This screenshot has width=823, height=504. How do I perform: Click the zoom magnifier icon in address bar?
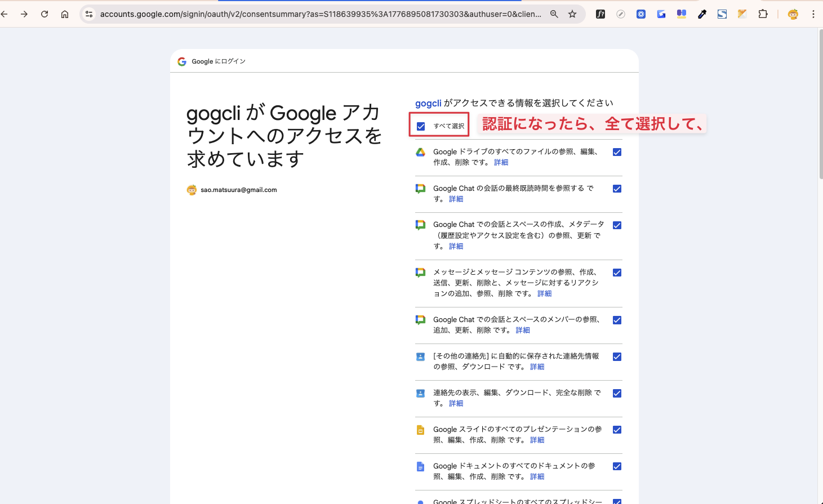tap(554, 14)
